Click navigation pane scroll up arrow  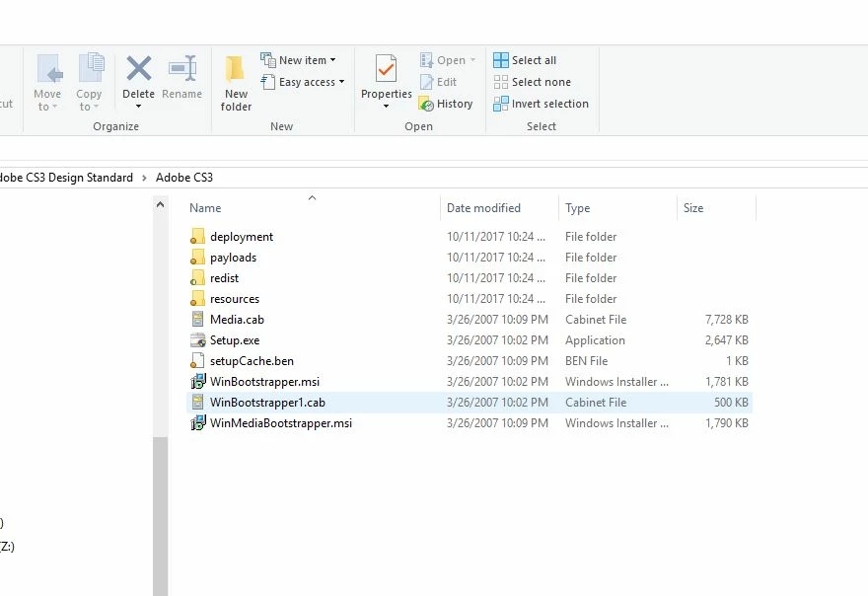[160, 205]
